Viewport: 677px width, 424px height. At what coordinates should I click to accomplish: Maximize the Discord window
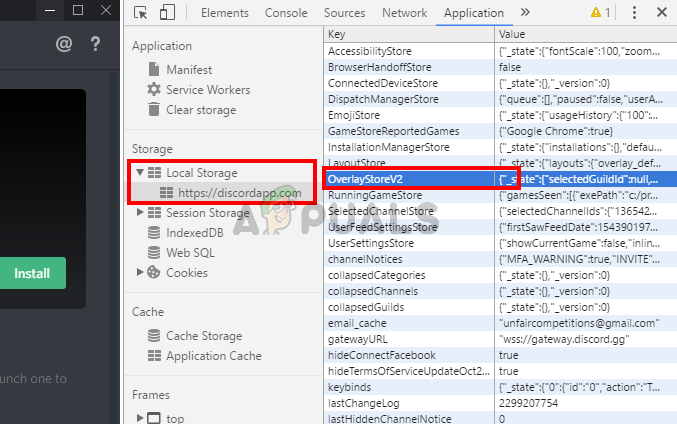pos(78,10)
